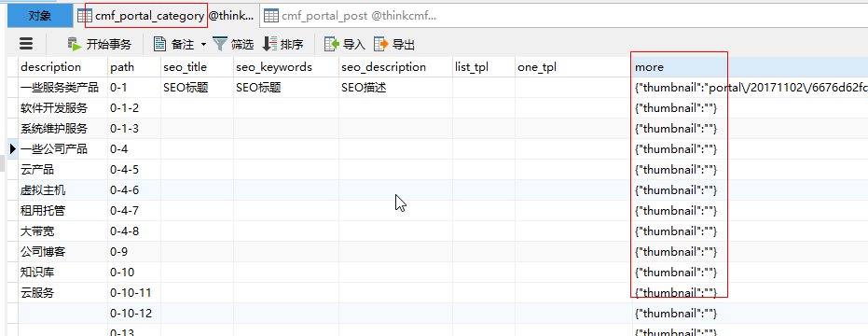Click the 导入 import button
This screenshot has width=868, height=336.
click(x=345, y=45)
